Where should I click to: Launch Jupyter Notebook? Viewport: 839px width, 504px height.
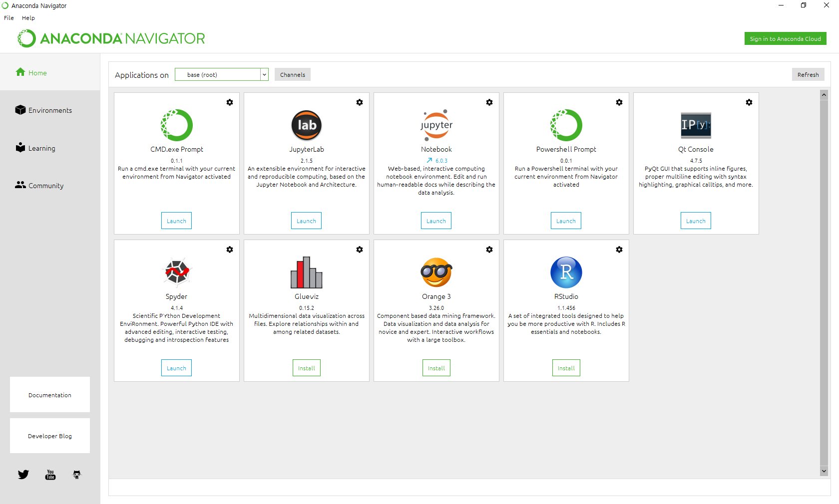pos(436,221)
